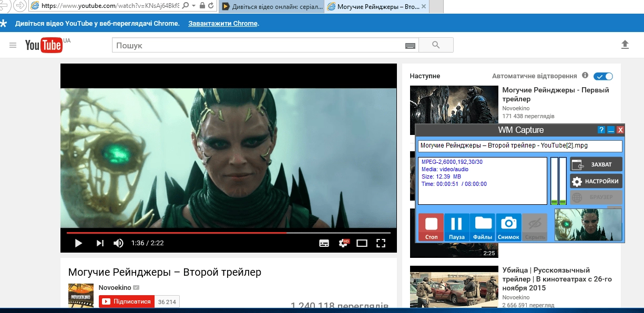
Task: Click 'Size: 12.39 MB' in WM Capture info
Action: [x=441, y=177]
